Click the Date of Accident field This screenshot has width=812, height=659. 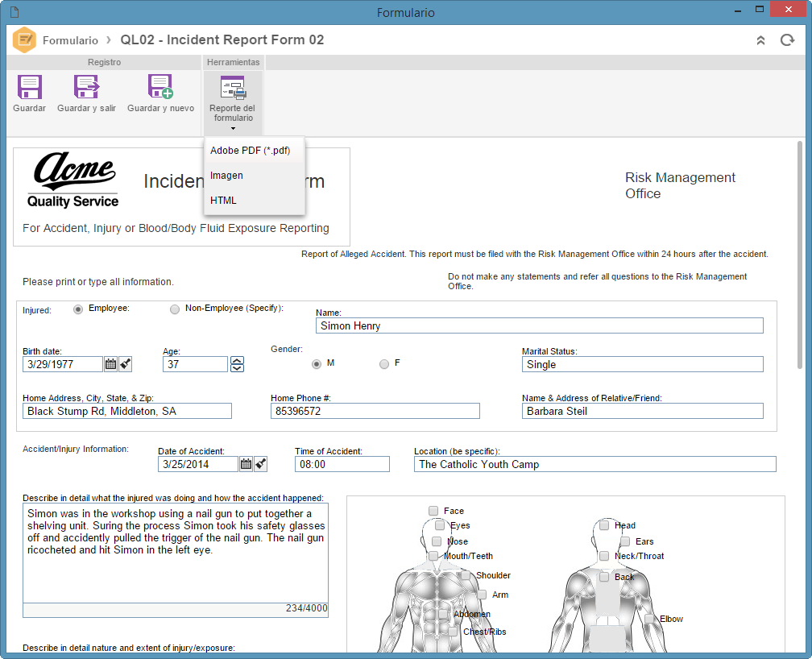[198, 464]
